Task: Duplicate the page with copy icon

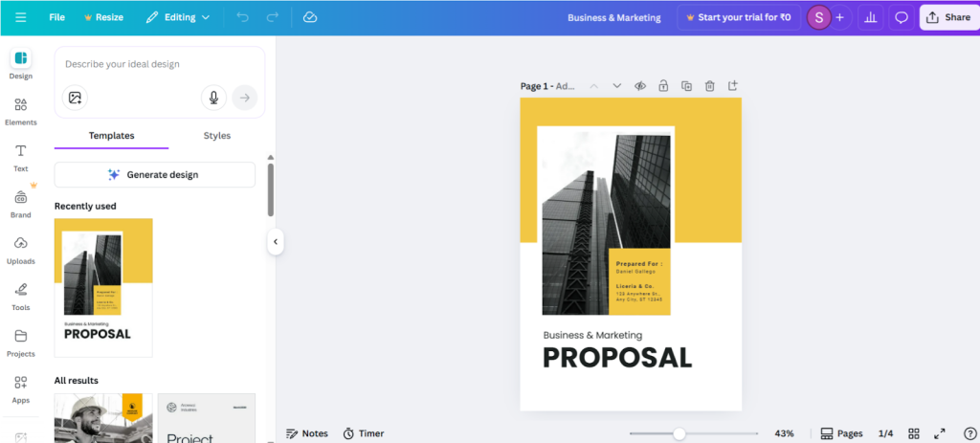Action: pos(686,86)
